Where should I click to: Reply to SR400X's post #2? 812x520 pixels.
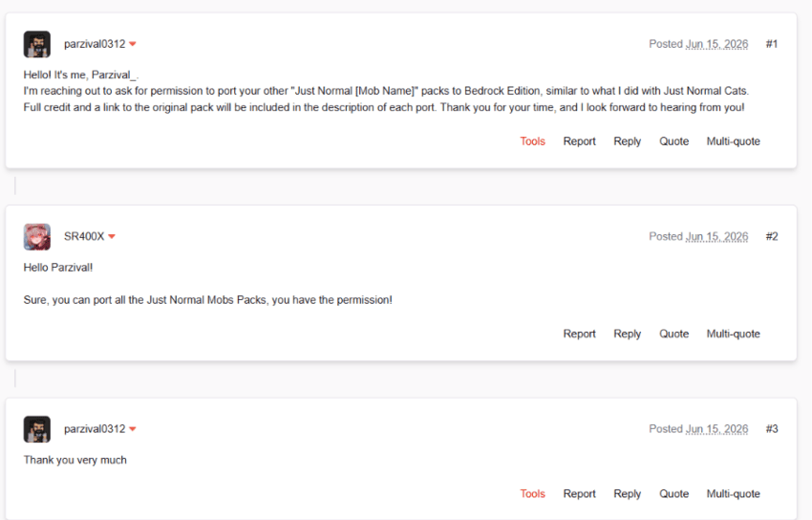pyautogui.click(x=627, y=334)
